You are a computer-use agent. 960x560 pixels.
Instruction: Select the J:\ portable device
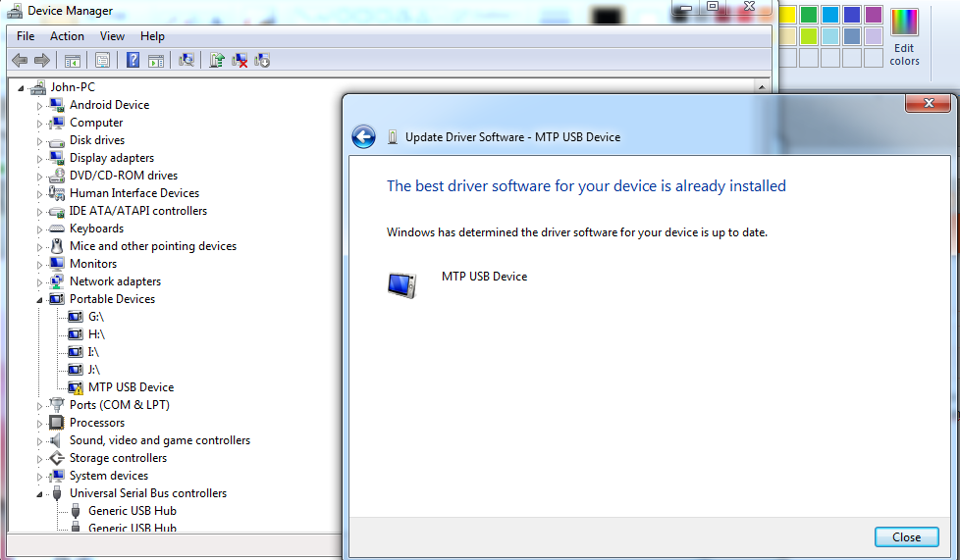tap(93, 370)
